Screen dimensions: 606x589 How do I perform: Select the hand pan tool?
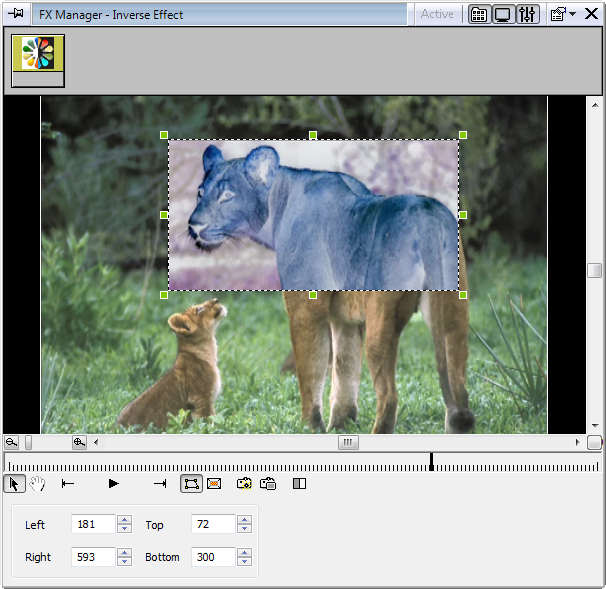point(37,483)
